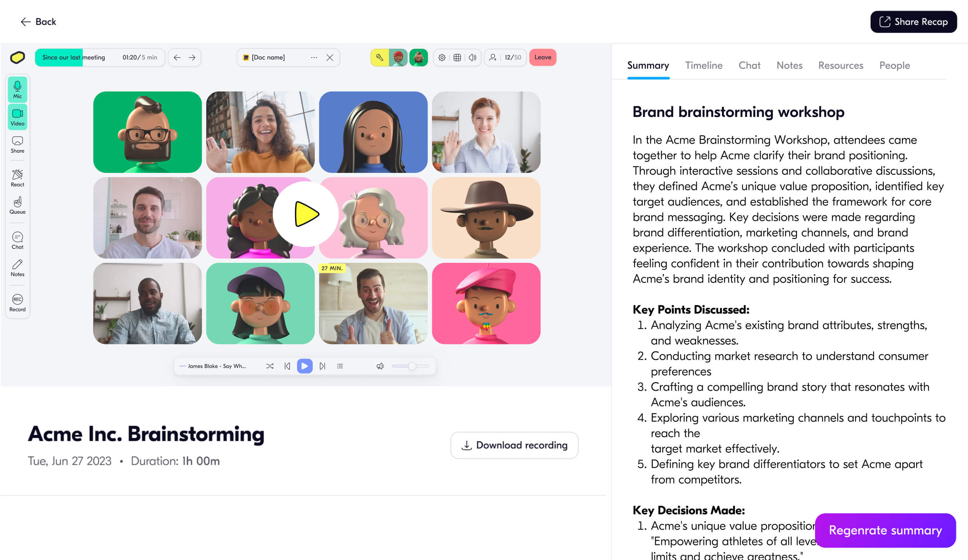This screenshot has height=560, width=968.
Task: Play the meeting recording video
Action: click(x=306, y=214)
